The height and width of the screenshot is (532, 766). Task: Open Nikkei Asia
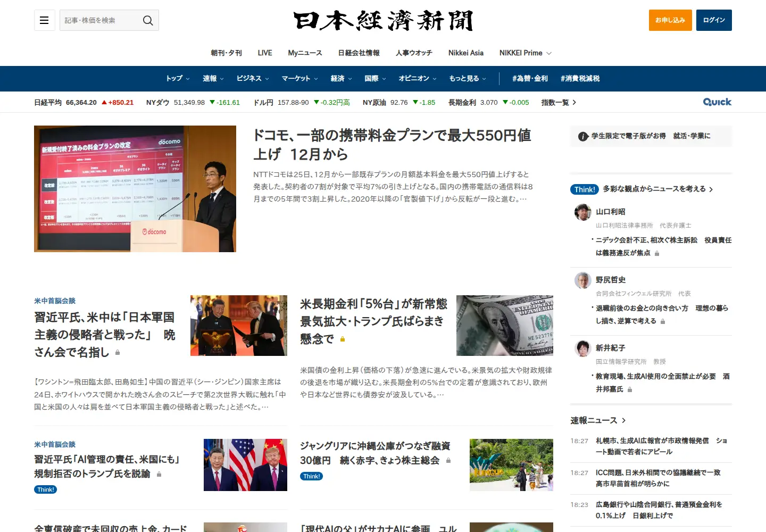tap(466, 53)
